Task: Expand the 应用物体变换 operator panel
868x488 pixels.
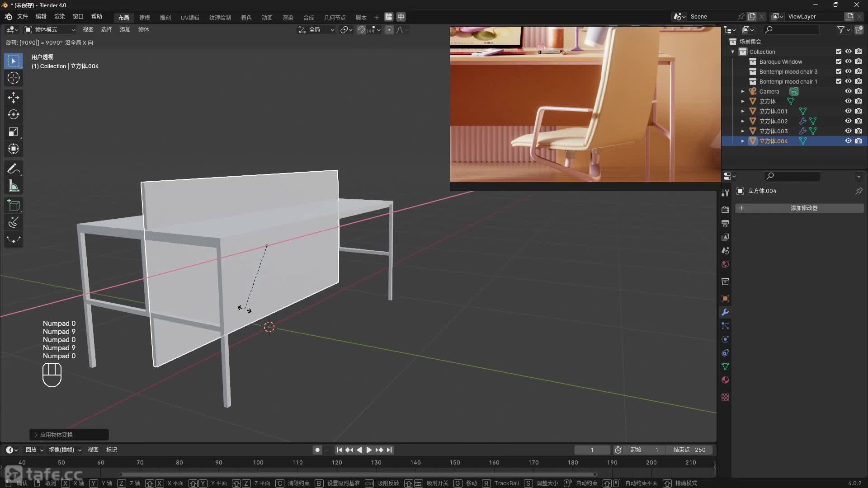Action: click(69, 435)
